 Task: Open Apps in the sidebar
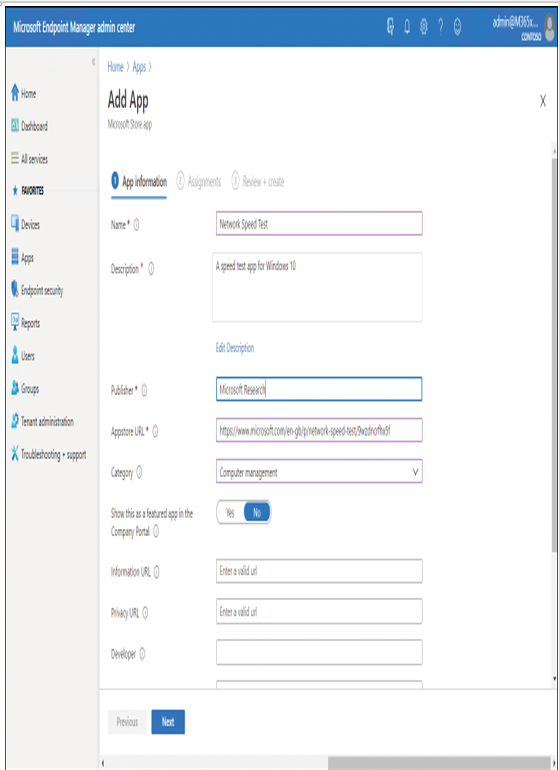pos(23,257)
